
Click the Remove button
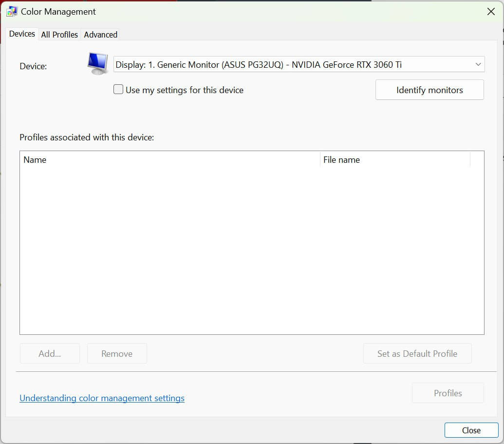tap(117, 353)
